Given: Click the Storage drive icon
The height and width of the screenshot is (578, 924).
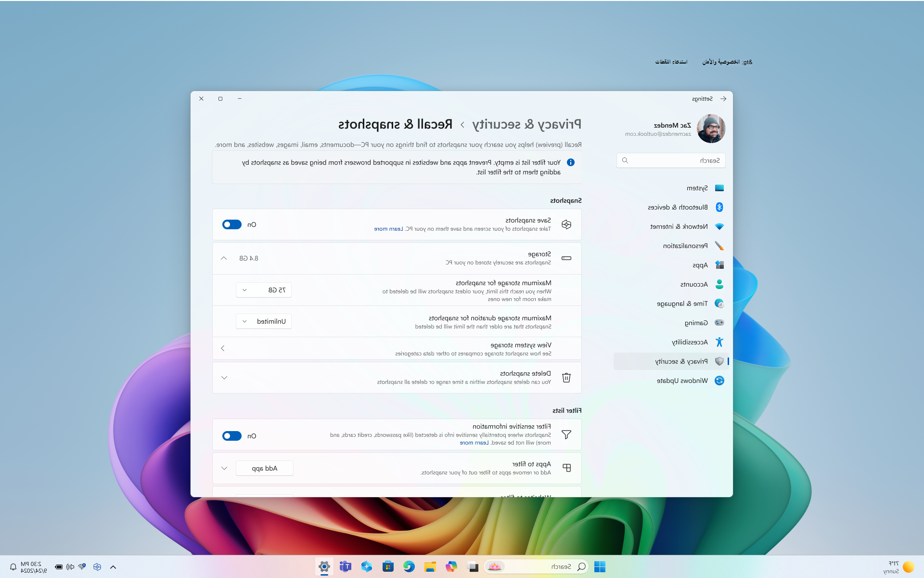Looking at the screenshot, I should point(566,258).
